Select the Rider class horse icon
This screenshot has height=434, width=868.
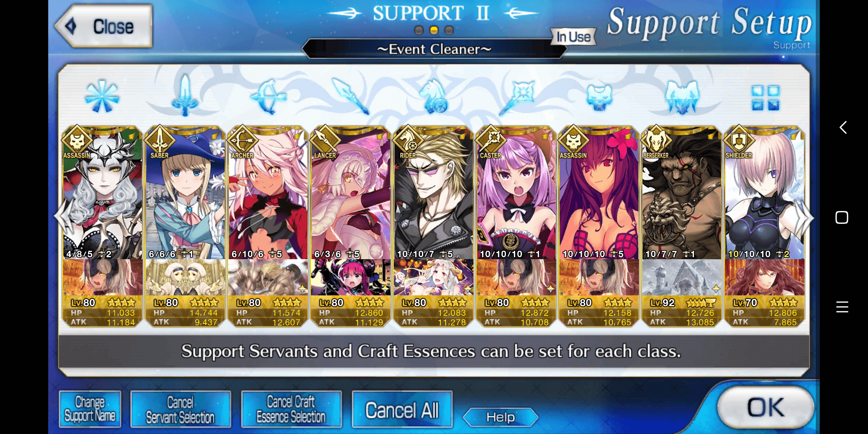(x=434, y=96)
